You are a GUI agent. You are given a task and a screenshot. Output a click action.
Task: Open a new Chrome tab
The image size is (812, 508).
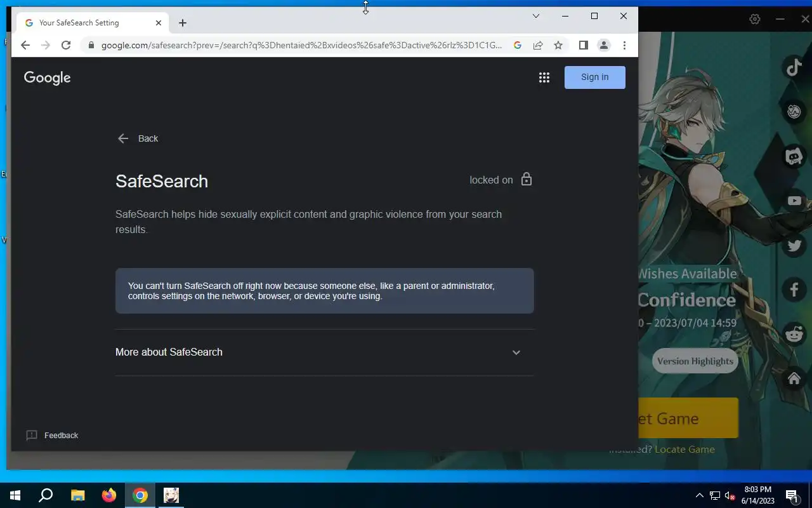pos(183,23)
